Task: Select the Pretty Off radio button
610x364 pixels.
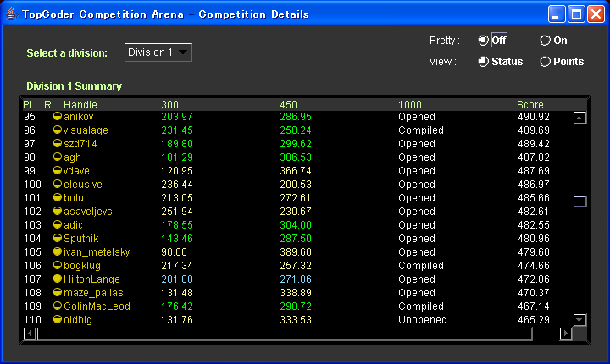Action: (x=483, y=41)
